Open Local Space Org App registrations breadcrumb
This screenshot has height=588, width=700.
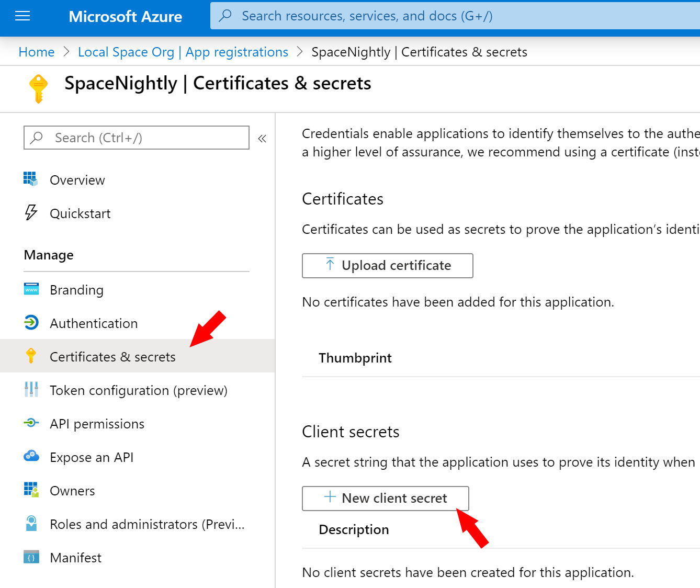[183, 52]
